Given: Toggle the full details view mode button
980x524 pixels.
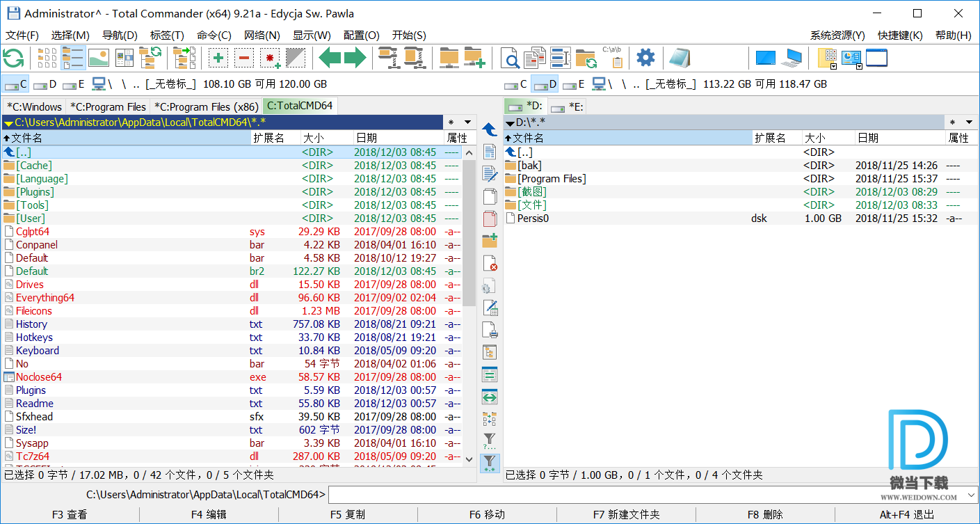Looking at the screenshot, I should (x=73, y=58).
